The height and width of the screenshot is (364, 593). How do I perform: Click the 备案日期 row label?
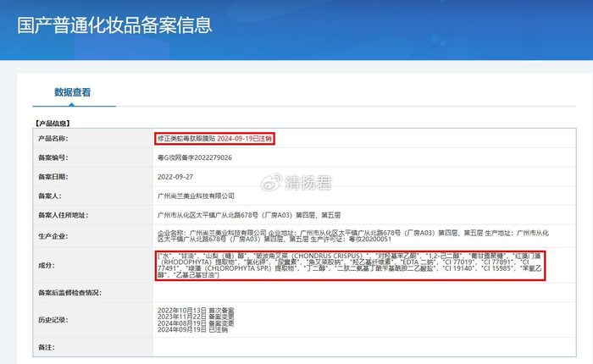pos(53,177)
